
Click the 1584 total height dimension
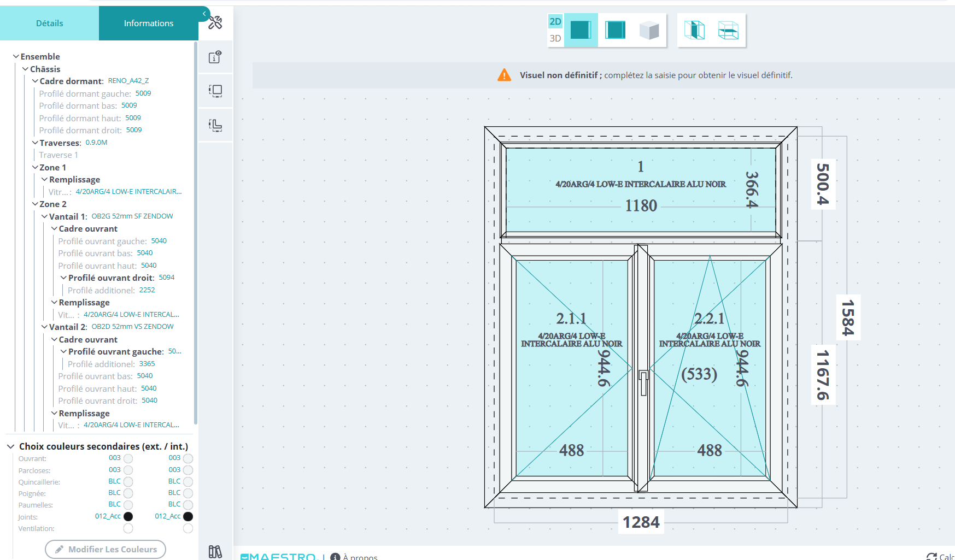(x=848, y=317)
